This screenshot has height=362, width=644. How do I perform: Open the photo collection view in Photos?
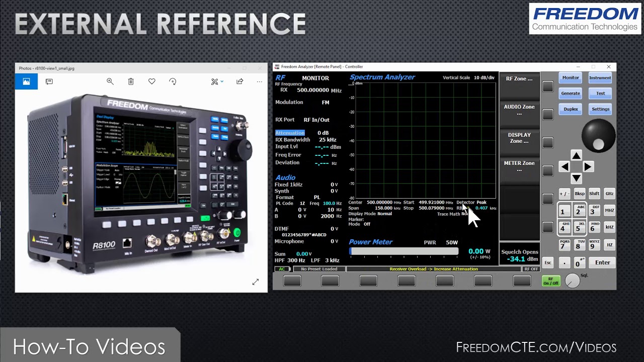click(x=26, y=81)
